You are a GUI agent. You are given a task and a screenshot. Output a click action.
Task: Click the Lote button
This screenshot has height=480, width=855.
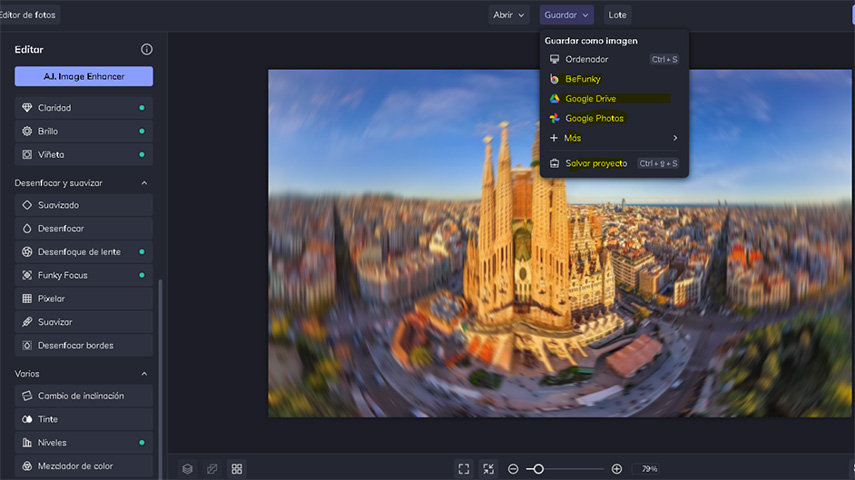[x=617, y=15]
